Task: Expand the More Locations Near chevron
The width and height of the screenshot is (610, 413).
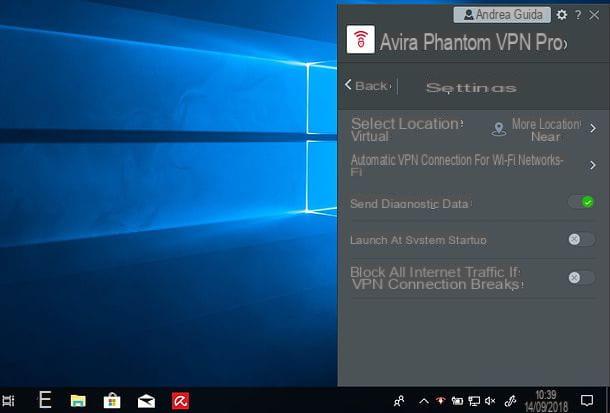Action: point(593,128)
